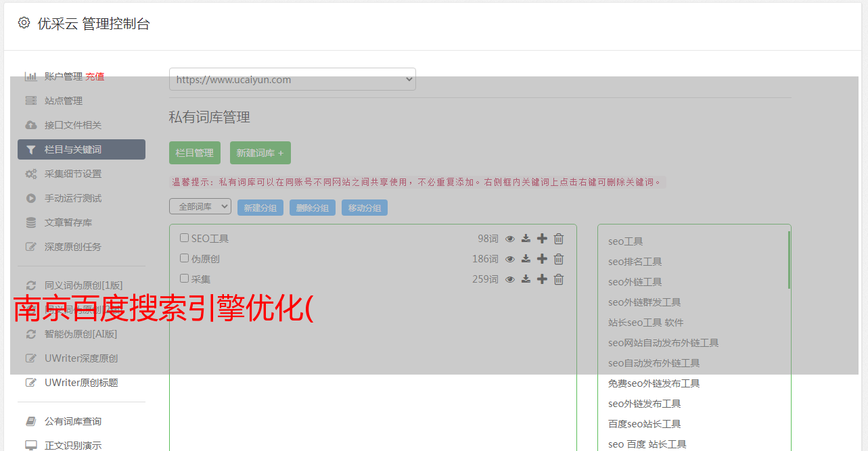This screenshot has width=868, height=451.
Task: Click the keyword list scrollbar
Action: (x=789, y=260)
